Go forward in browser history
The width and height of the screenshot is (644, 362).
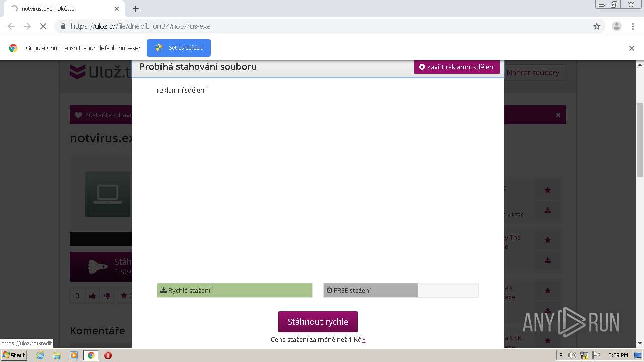point(27,26)
